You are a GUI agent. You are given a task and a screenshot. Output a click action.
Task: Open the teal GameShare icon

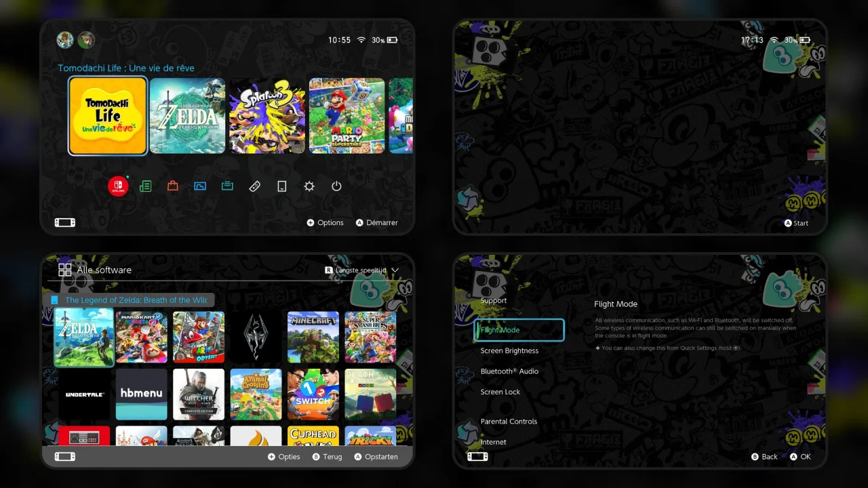(227, 186)
